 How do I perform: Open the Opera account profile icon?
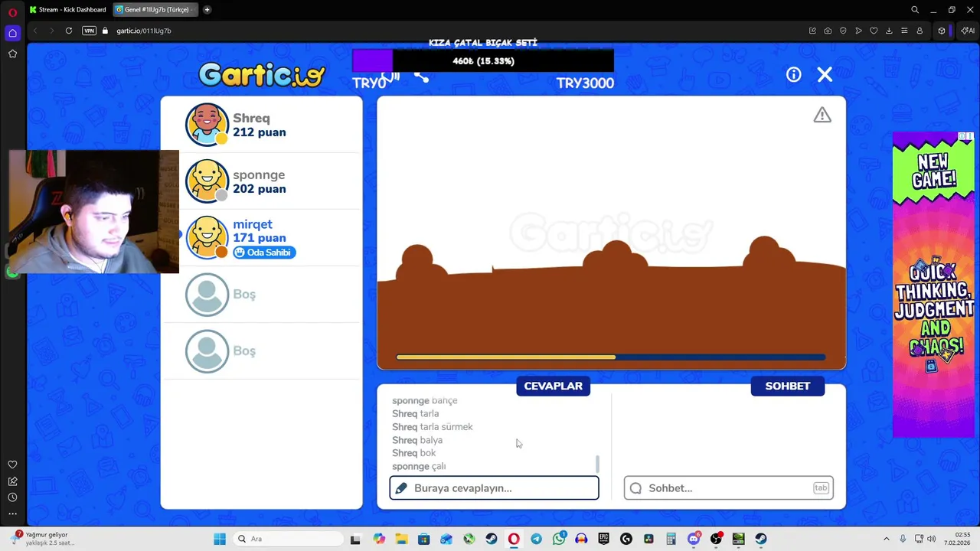click(x=920, y=31)
